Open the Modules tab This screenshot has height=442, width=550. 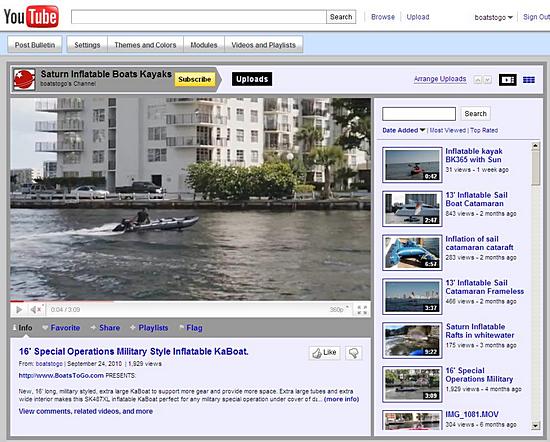(204, 45)
